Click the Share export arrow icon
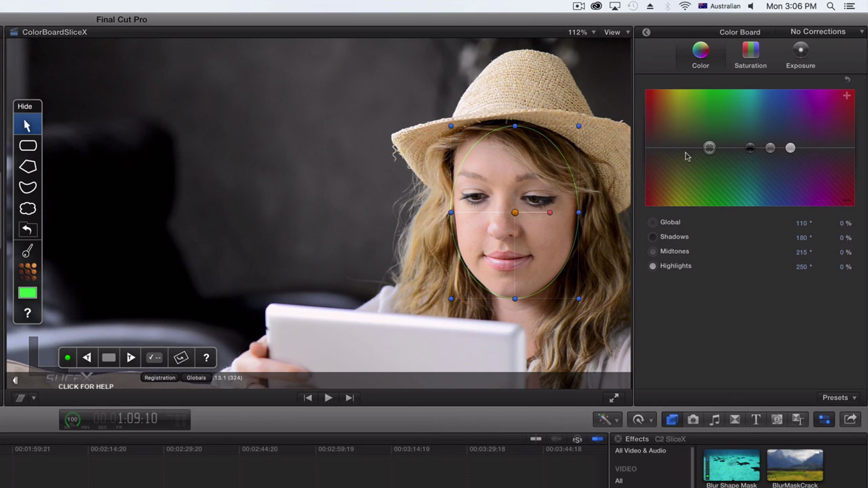 pos(850,420)
